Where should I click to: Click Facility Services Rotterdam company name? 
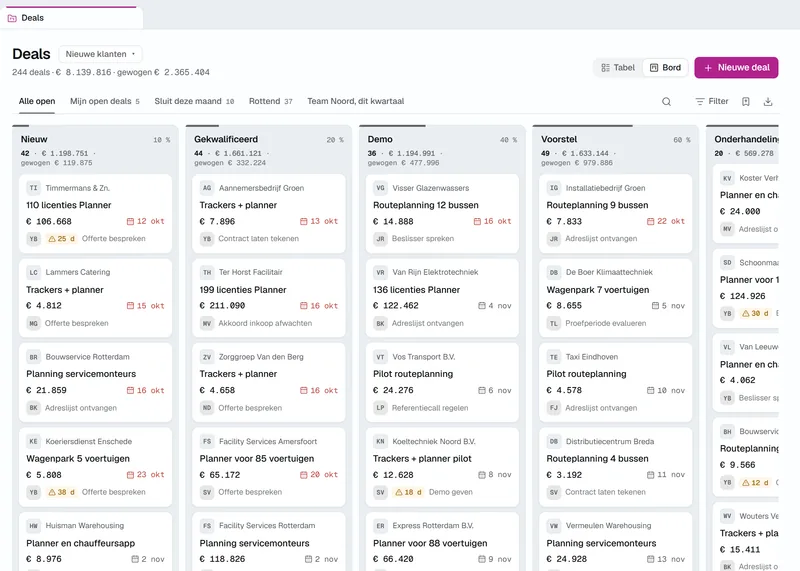point(267,526)
